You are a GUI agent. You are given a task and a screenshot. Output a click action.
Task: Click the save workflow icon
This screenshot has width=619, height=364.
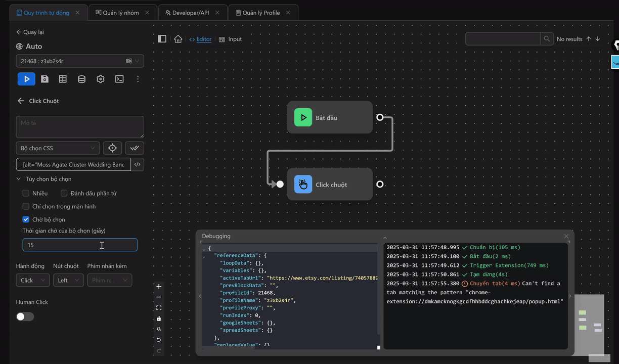pos(45,79)
